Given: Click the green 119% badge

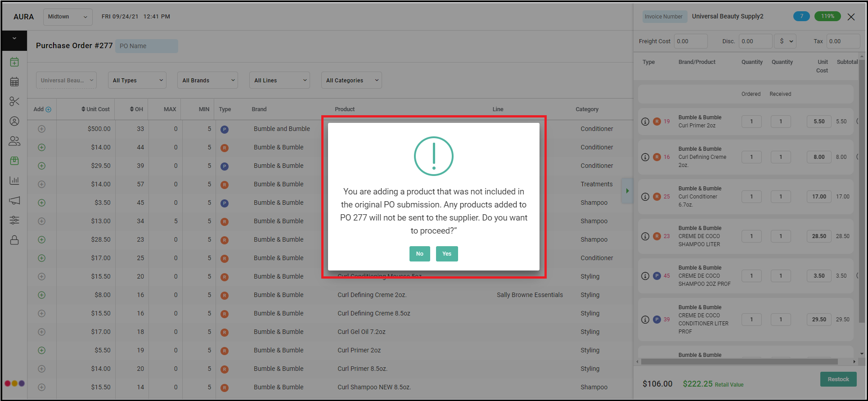Looking at the screenshot, I should pos(827,16).
